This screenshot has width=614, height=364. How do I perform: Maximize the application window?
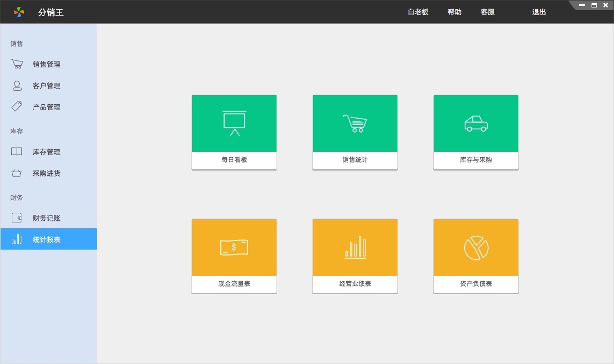coord(594,5)
